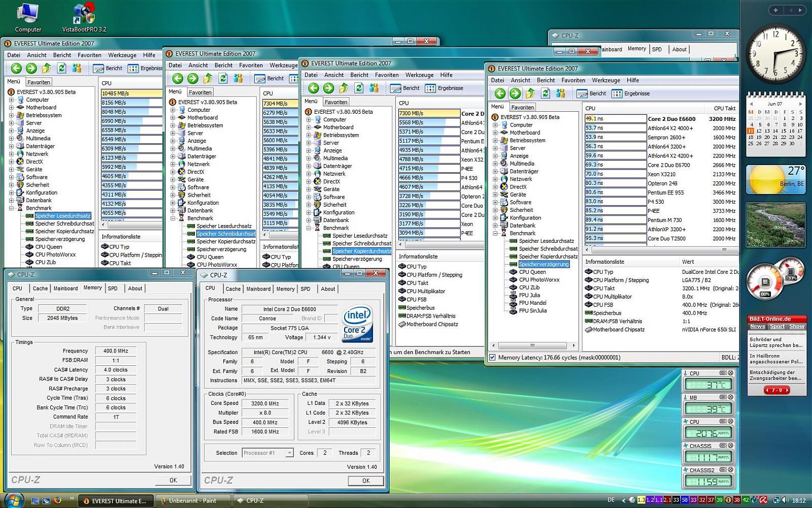812x508 pixels.
Task: Click the Unbenannt - Paint taskbar button
Action: click(x=193, y=501)
